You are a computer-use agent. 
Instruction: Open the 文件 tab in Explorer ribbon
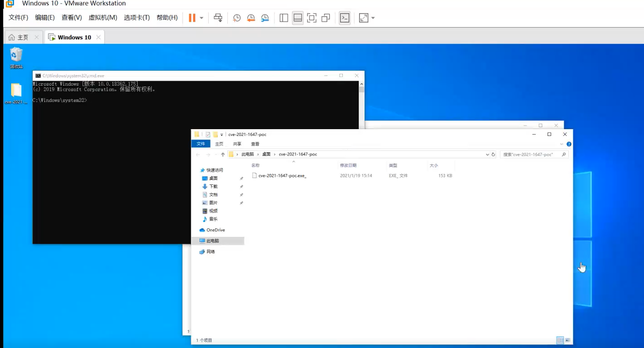click(201, 144)
